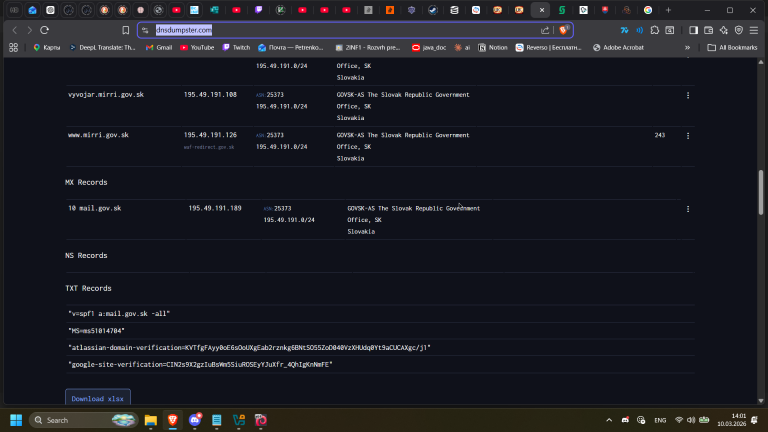
Task: Switch to the Slovak coat of arms tab
Action: (x=605, y=10)
